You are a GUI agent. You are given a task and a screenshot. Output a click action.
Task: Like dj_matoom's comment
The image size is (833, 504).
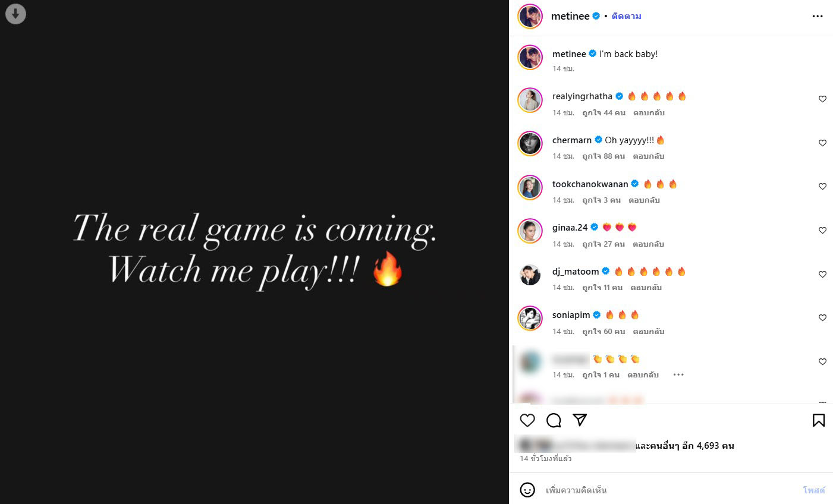pos(822,275)
